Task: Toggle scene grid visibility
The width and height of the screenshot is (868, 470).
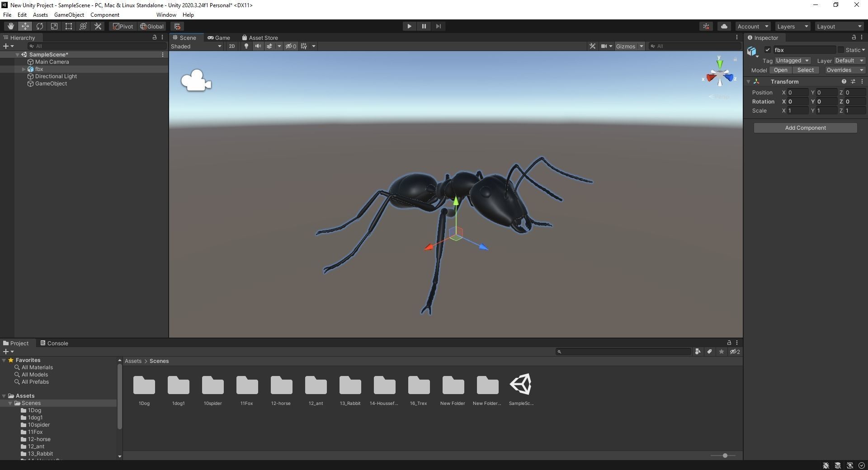Action: coord(304,46)
